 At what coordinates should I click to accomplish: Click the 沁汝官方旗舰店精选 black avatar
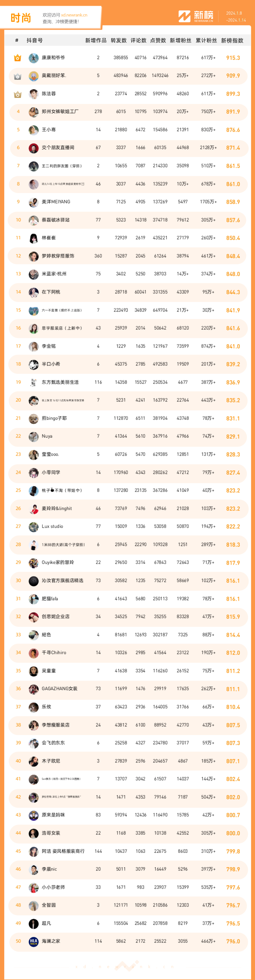coord(34,581)
